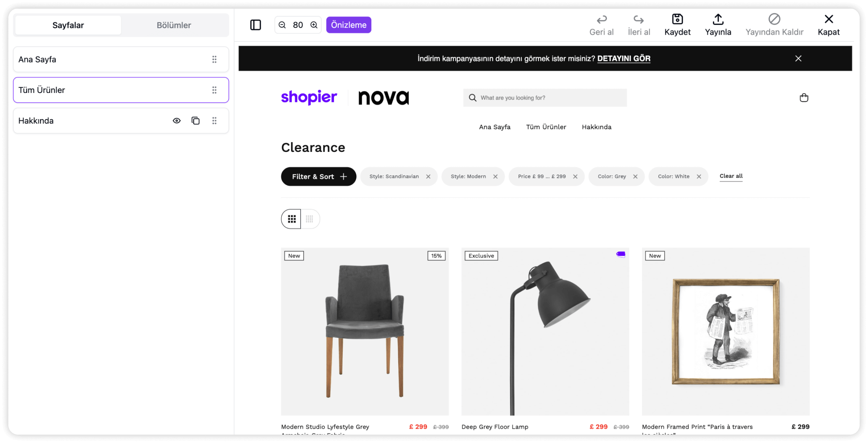Toggle the sidebar panel icon
The height and width of the screenshot is (443, 868).
pos(255,25)
